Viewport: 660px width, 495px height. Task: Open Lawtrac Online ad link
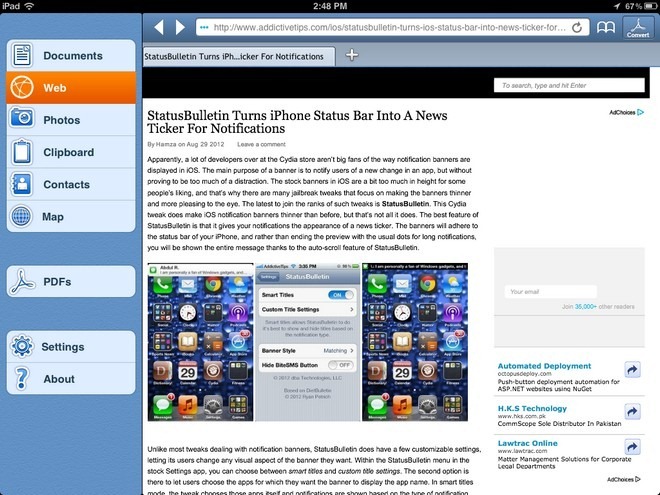527,443
